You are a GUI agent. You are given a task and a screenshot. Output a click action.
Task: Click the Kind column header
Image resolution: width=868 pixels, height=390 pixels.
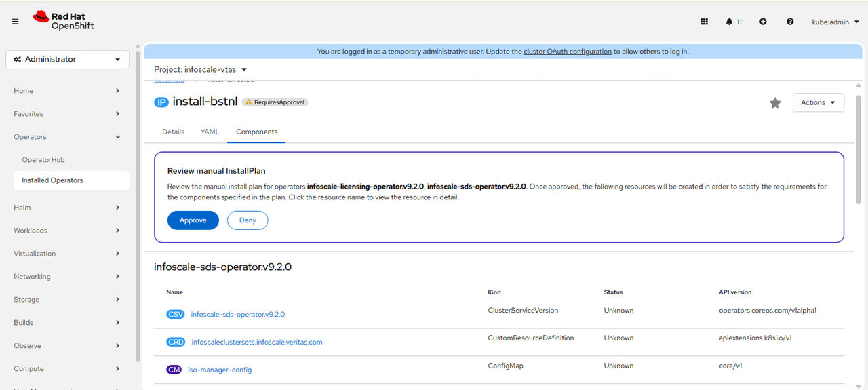[x=494, y=292]
